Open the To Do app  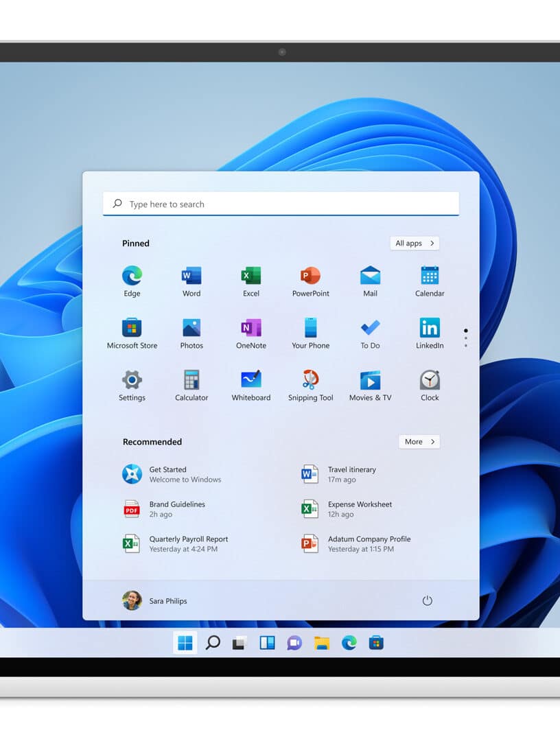[370, 333]
